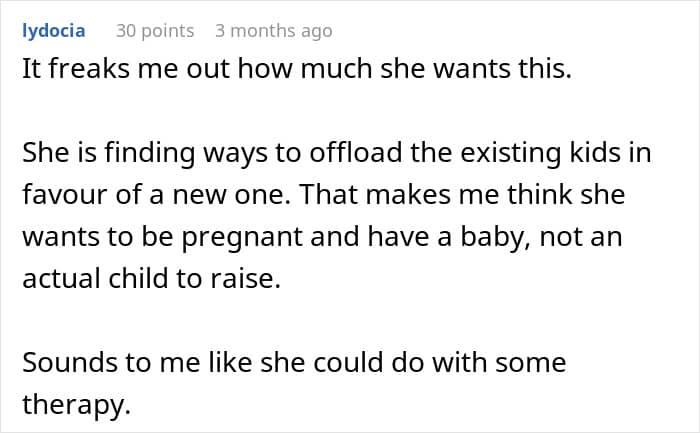Click the 30 points score label
700x433 pixels.
point(155,31)
